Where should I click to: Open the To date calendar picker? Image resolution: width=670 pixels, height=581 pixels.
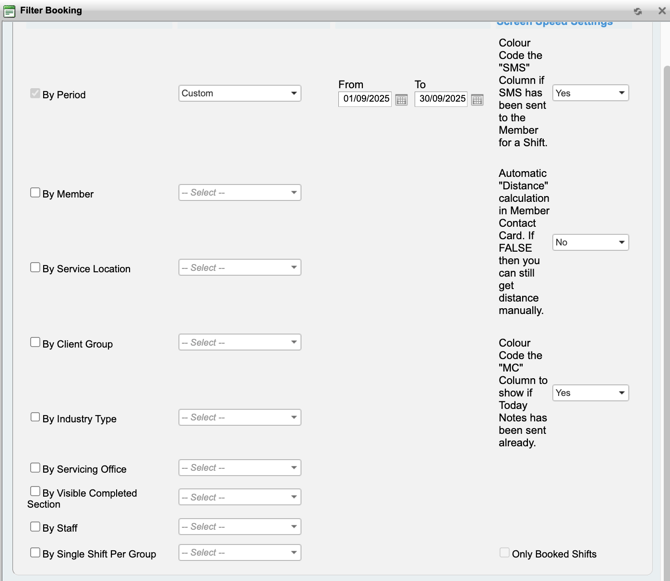pyautogui.click(x=477, y=100)
